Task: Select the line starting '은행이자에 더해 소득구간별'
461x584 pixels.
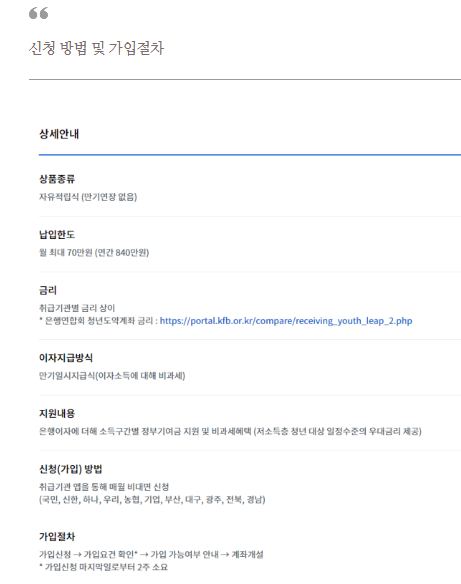Action: coord(230,431)
